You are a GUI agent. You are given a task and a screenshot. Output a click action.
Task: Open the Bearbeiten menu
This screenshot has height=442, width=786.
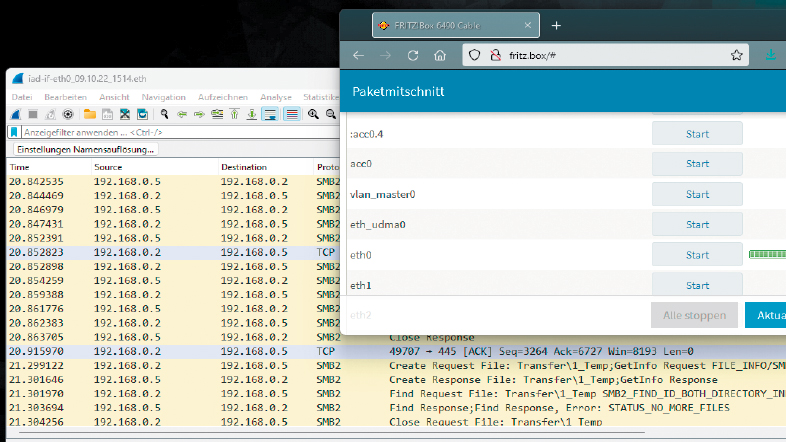[66, 97]
